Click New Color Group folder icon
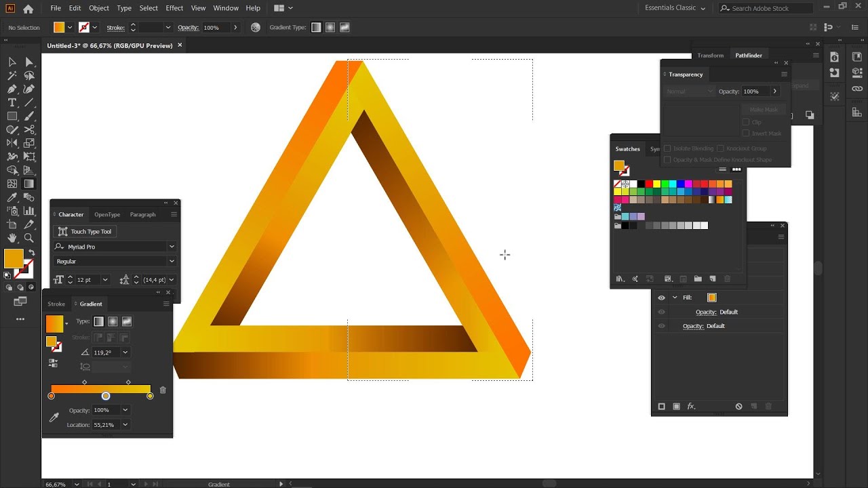868x488 pixels. [x=698, y=279]
